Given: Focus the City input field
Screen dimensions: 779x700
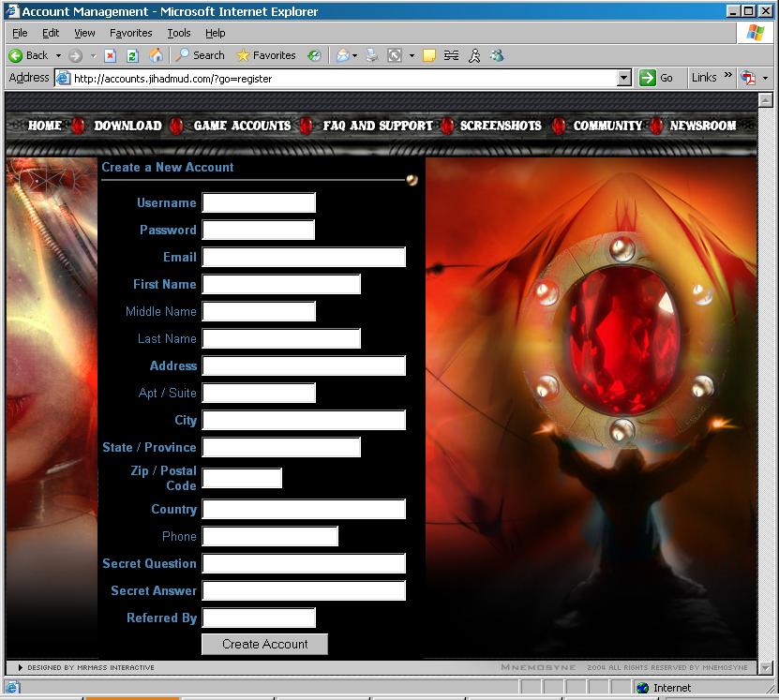Looking at the screenshot, I should pos(304,420).
